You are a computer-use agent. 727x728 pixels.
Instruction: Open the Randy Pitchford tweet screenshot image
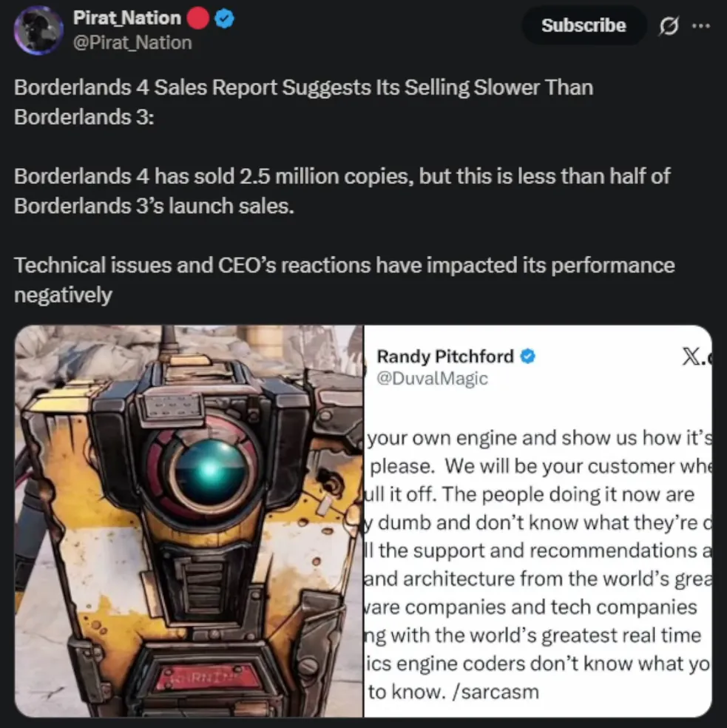coord(538,521)
